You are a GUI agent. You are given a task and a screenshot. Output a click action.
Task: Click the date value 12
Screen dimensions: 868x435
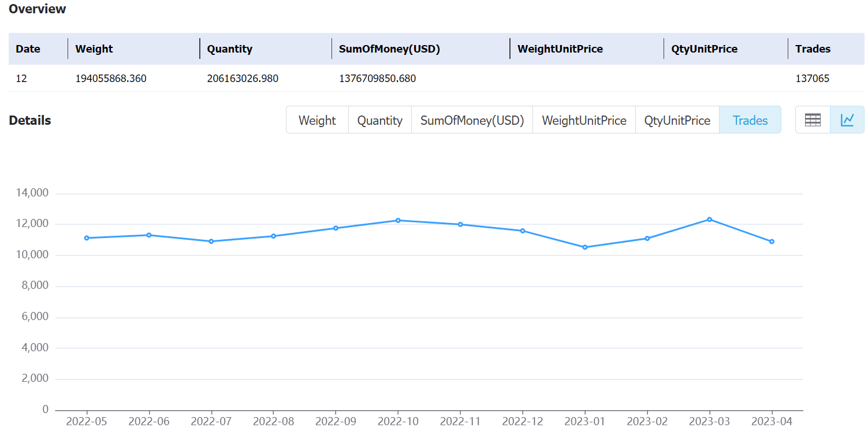[x=21, y=79]
